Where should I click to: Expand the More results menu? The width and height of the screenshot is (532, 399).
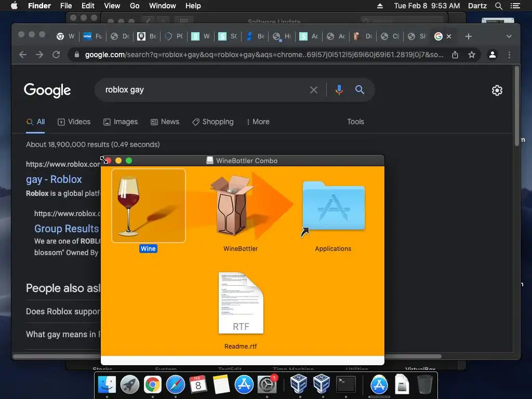click(258, 122)
